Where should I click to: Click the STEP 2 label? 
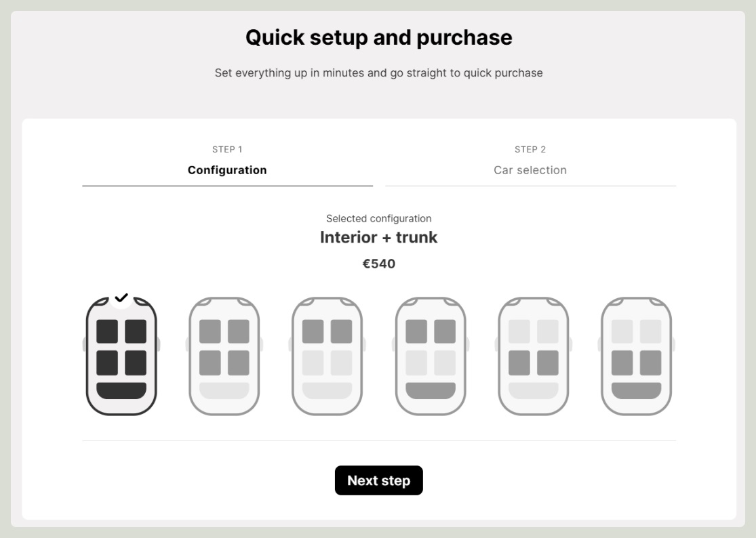pyautogui.click(x=530, y=149)
